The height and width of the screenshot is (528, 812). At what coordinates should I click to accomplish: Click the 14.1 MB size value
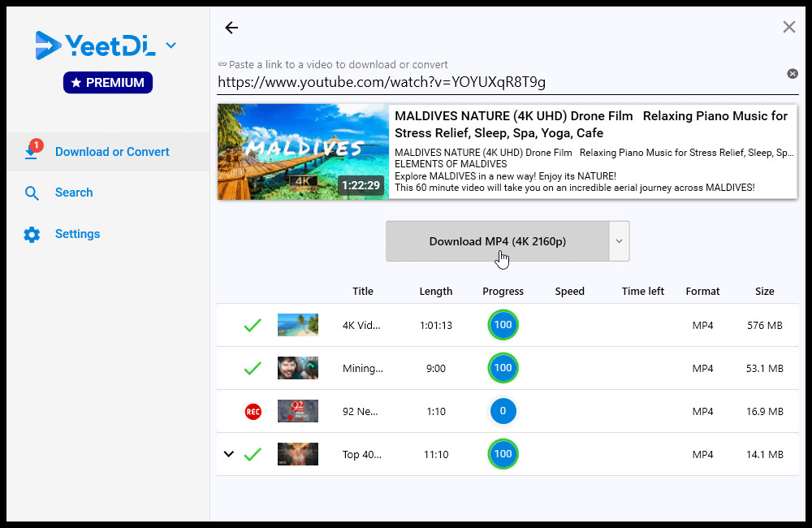point(764,454)
